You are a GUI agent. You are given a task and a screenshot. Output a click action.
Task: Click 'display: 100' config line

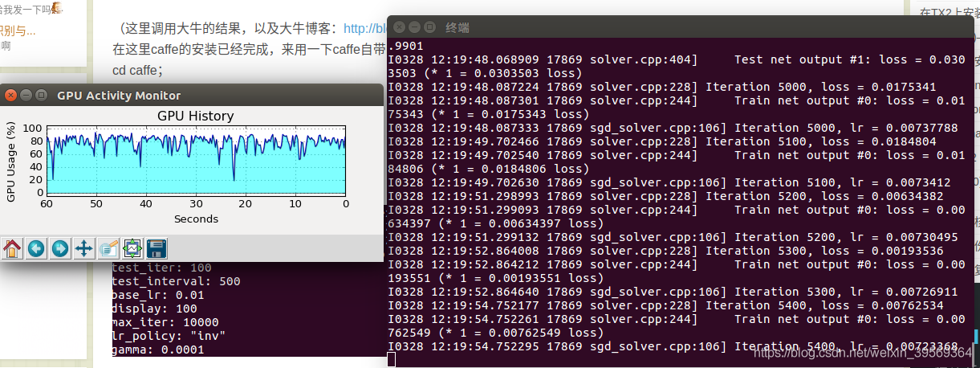(x=155, y=309)
